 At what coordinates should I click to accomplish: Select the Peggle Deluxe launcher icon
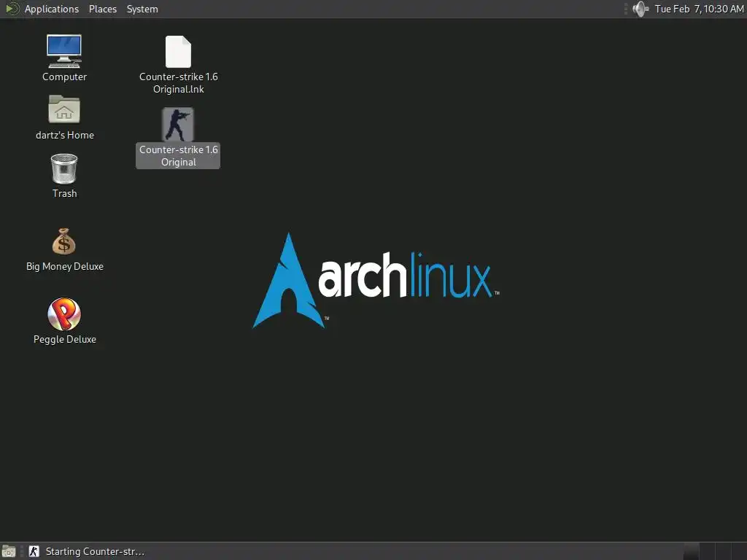pyautogui.click(x=64, y=314)
